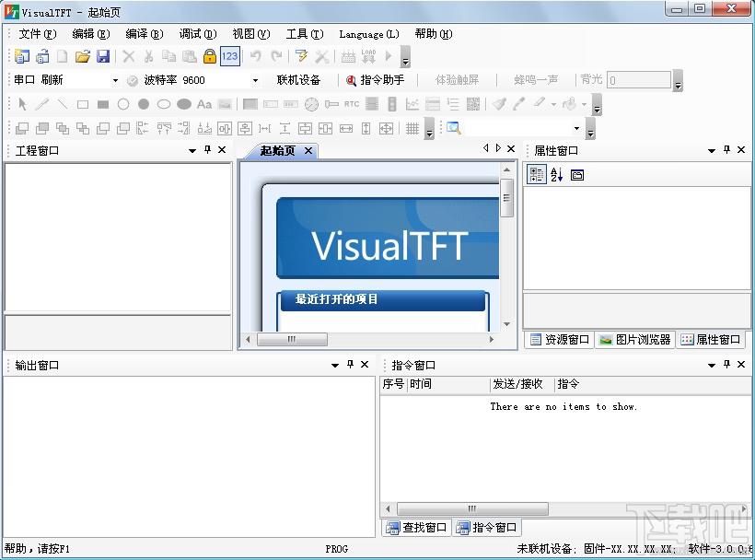Open the 串口 port dropdown
Viewport: 755px width, 560px height.
pyautogui.click(x=115, y=80)
